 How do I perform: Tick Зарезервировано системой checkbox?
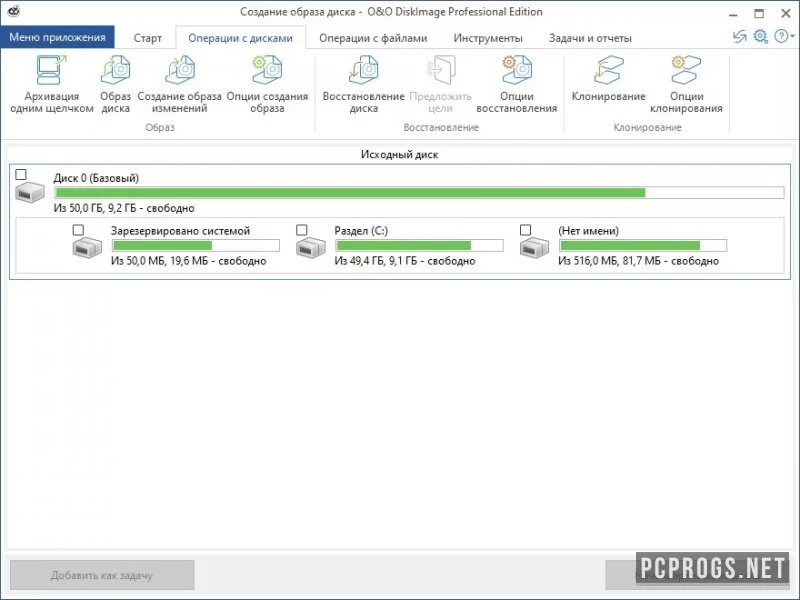tap(78, 230)
